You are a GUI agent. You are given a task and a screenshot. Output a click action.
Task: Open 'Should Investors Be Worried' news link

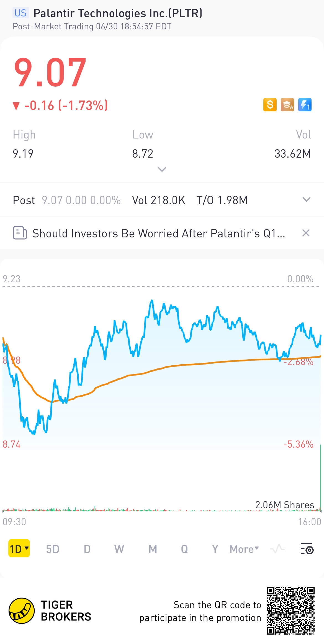tap(158, 233)
